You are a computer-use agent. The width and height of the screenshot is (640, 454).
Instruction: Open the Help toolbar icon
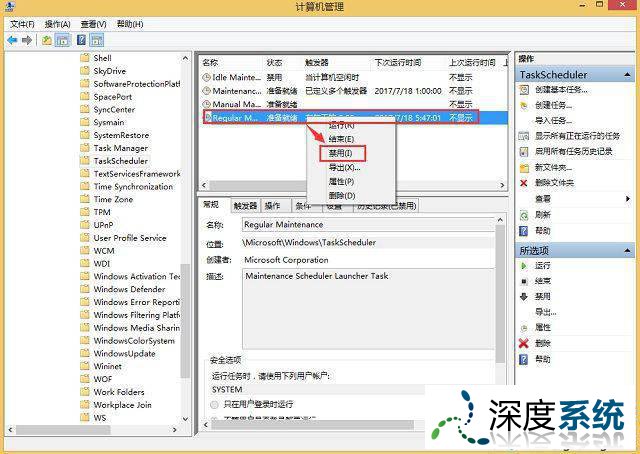pos(81,40)
